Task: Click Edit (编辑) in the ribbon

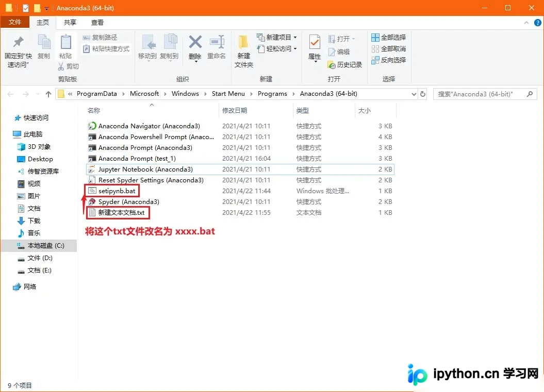Action: coord(339,52)
